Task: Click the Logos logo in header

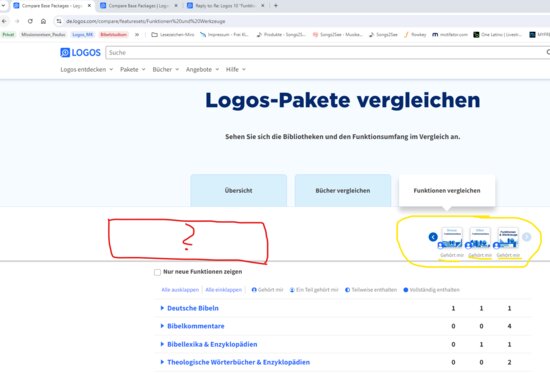Action: (x=80, y=53)
